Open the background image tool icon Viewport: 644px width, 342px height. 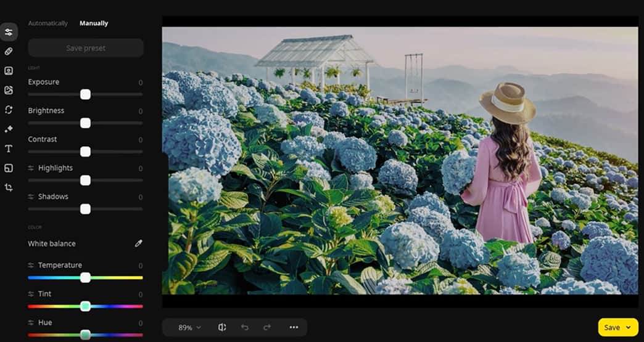[x=9, y=90]
